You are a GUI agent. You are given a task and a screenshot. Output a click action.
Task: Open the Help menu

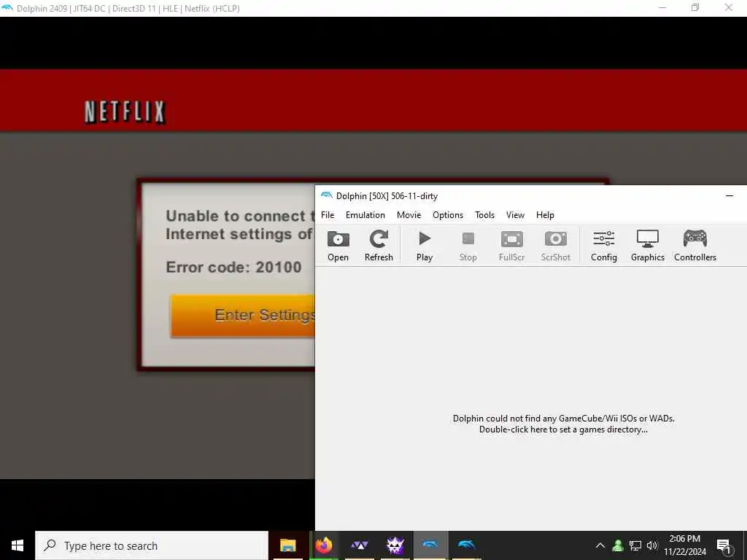[545, 215]
